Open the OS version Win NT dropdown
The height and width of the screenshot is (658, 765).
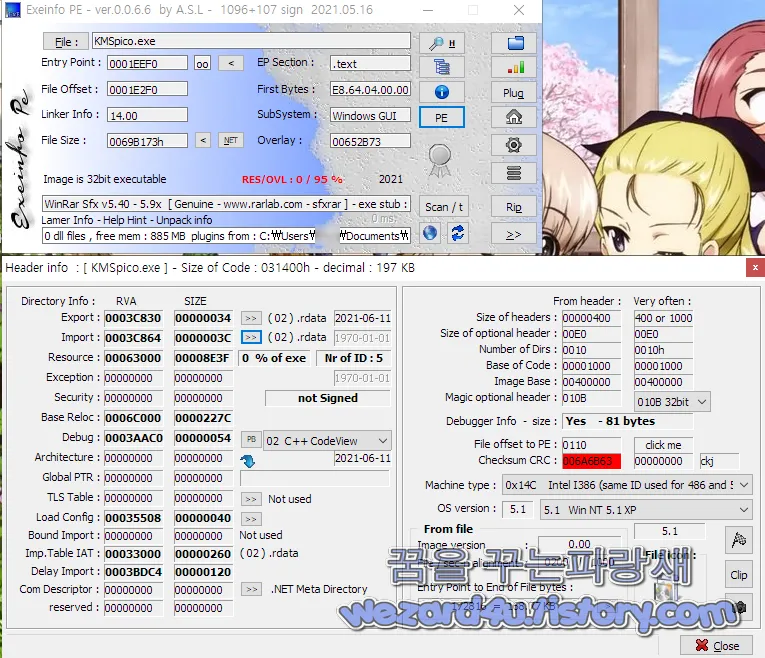pos(645,510)
